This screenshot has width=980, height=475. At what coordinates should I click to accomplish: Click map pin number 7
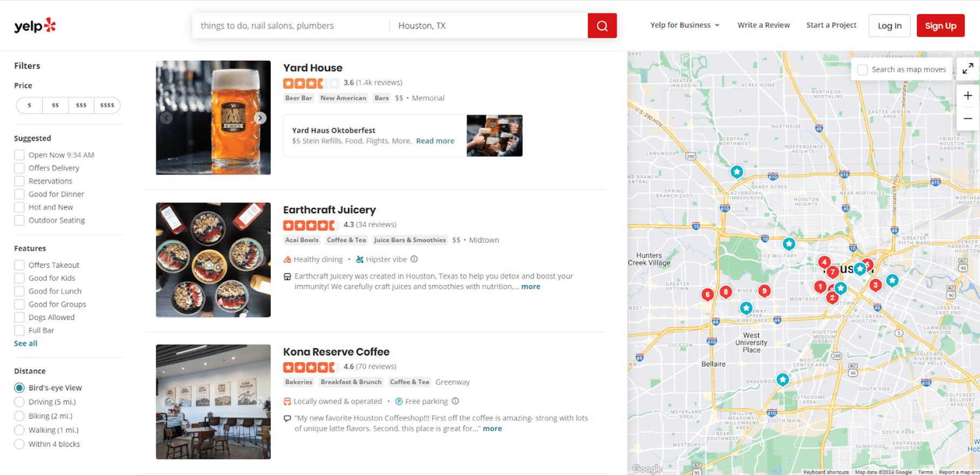point(833,272)
